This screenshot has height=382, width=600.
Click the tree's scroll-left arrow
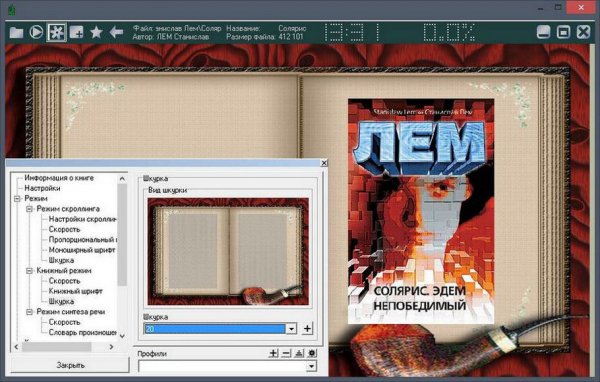point(16,347)
